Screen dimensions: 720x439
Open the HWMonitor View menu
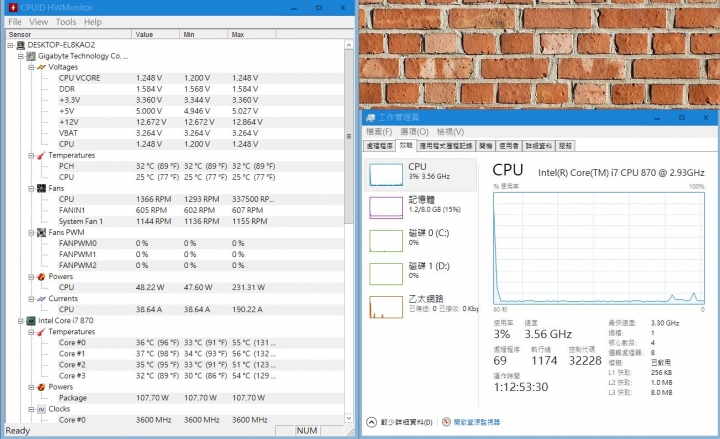pos(39,22)
